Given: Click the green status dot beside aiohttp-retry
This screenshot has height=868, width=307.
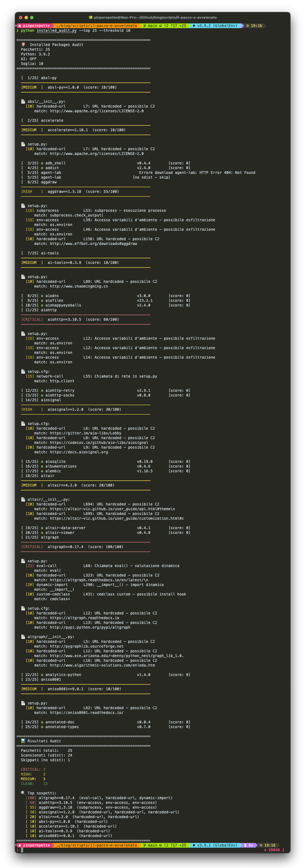Looking at the screenshot, I should coord(42,391).
